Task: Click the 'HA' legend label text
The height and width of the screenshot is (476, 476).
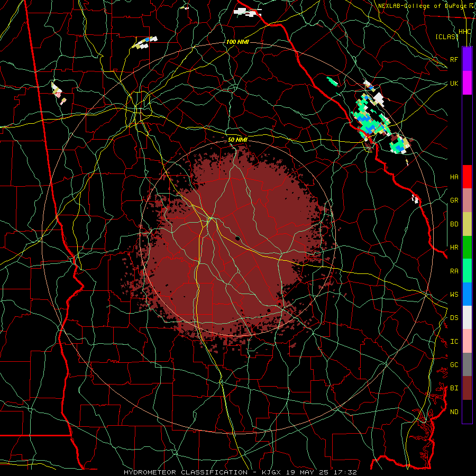Action: 454,177
